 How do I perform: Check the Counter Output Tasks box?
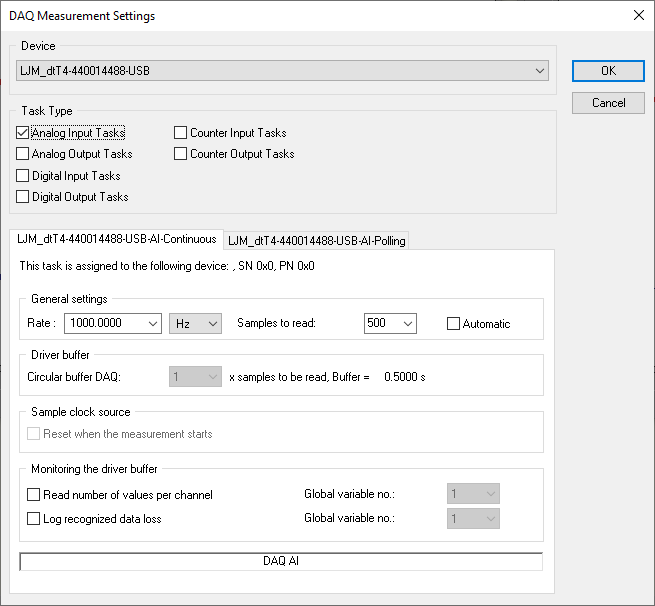point(181,154)
